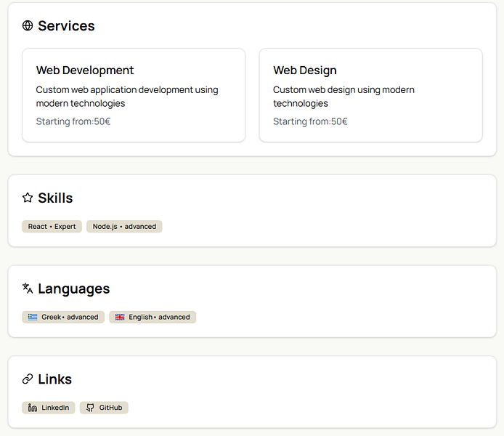
Task: Open the Web Design service card
Action: [x=370, y=95]
